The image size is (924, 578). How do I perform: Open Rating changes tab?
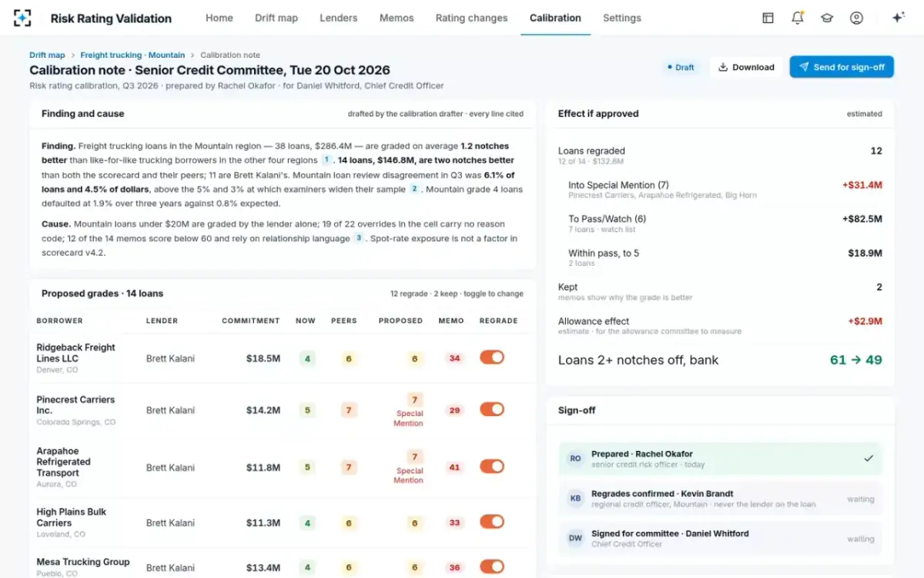[x=471, y=18]
